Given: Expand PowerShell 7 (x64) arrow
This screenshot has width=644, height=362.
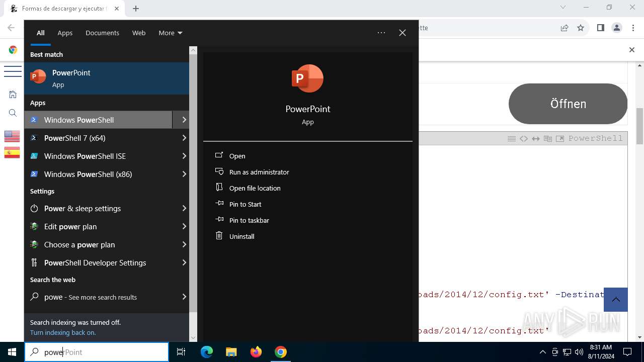Looking at the screenshot, I should (x=184, y=138).
